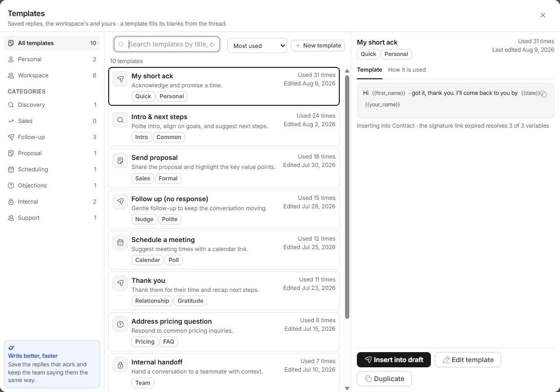This screenshot has height=392, width=560.
Task: Click the Relationship tag on Thank you
Action: [x=152, y=301]
